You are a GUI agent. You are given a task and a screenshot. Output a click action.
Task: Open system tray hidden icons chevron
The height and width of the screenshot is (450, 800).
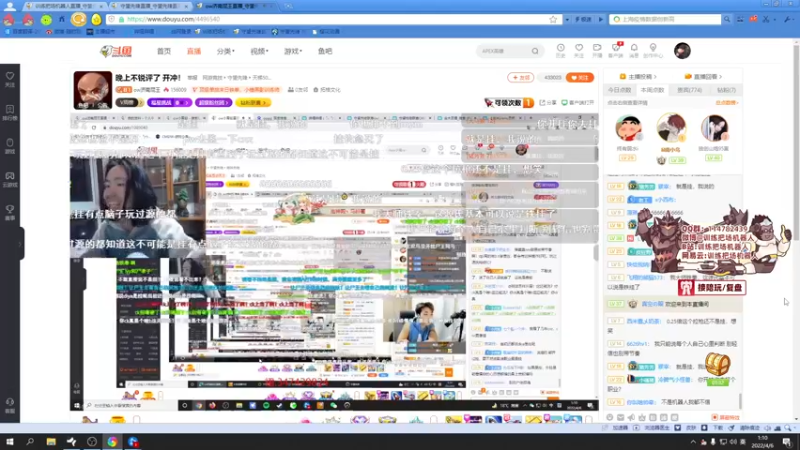pos(693,442)
